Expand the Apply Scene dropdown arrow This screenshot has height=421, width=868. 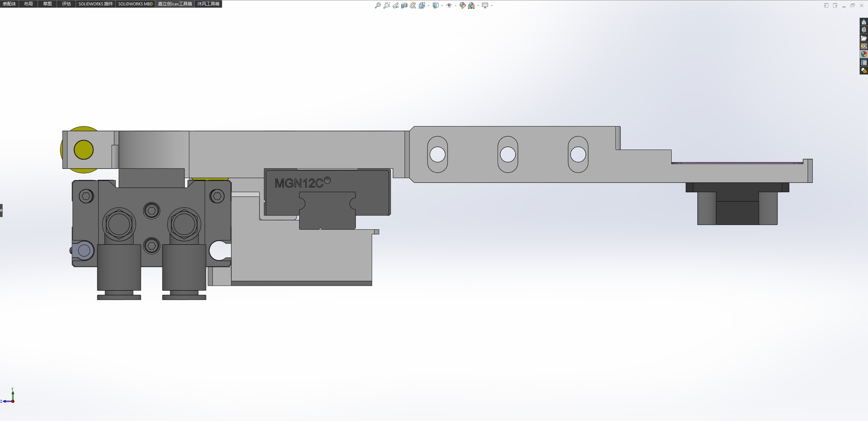[x=478, y=5]
